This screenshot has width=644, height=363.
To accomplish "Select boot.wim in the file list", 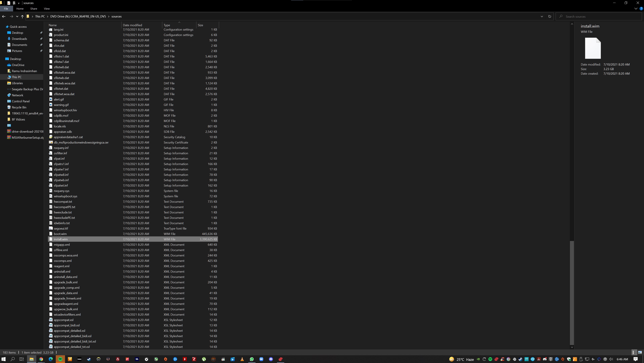I will coord(133,234).
